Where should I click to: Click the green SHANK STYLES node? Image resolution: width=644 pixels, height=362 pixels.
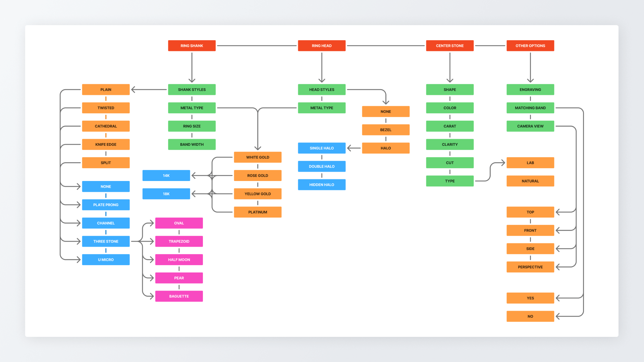click(192, 89)
